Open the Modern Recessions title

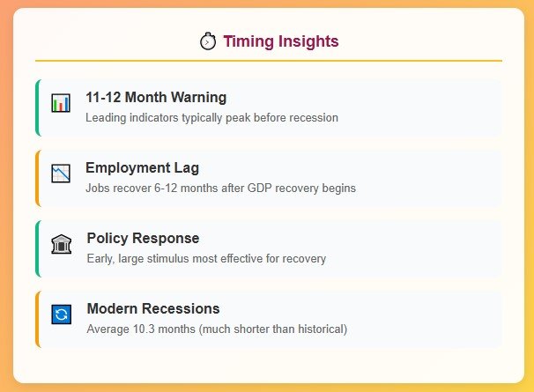click(x=153, y=308)
